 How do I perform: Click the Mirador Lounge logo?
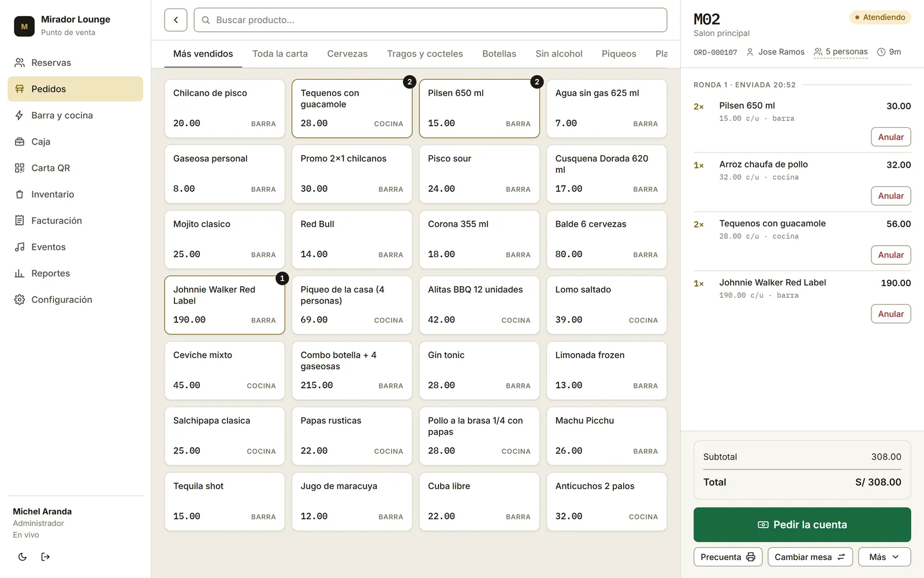[x=24, y=26]
